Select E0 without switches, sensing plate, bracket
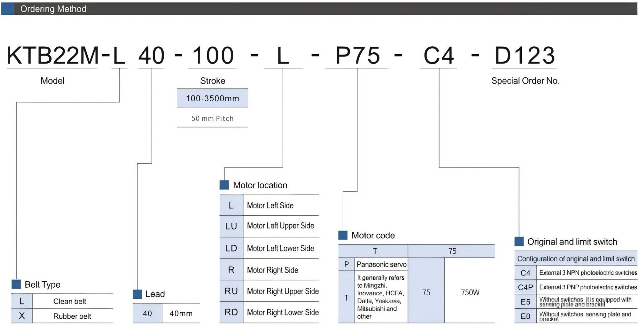Image resolution: width=644 pixels, height=328 pixels. 585,316
